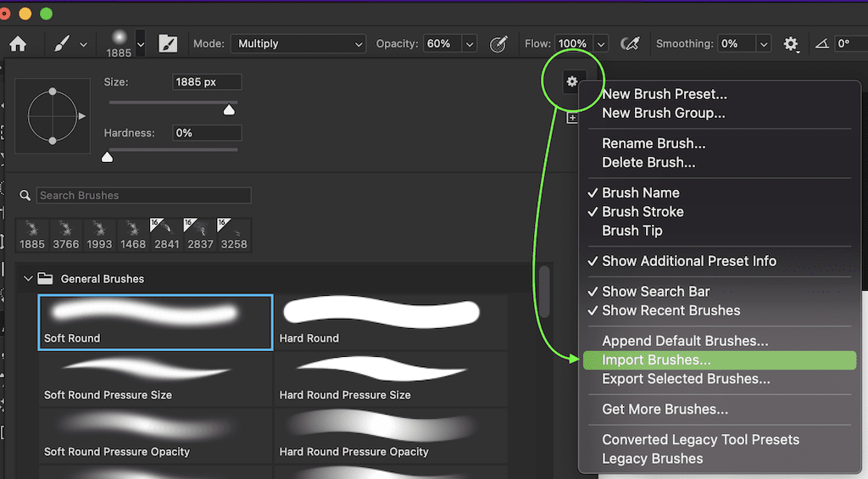This screenshot has width=868, height=479.
Task: Click the Smoothing value field showing 0%
Action: 737,44
